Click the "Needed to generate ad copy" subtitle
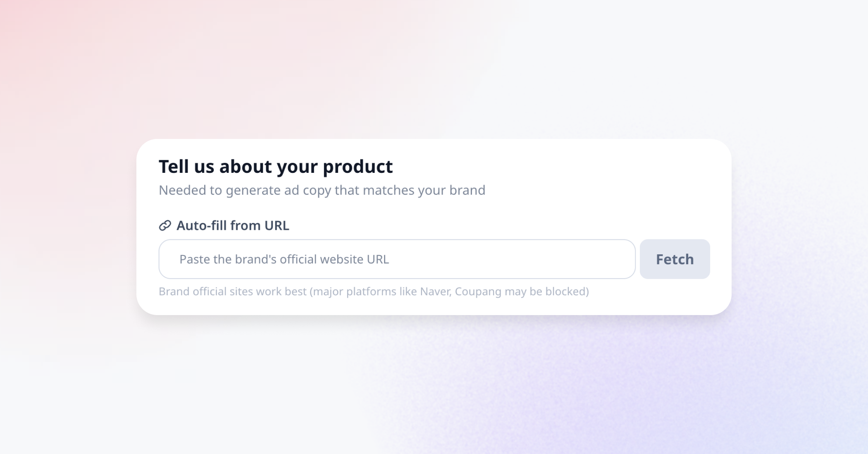Screen dimensions: 868x454 click(322, 190)
